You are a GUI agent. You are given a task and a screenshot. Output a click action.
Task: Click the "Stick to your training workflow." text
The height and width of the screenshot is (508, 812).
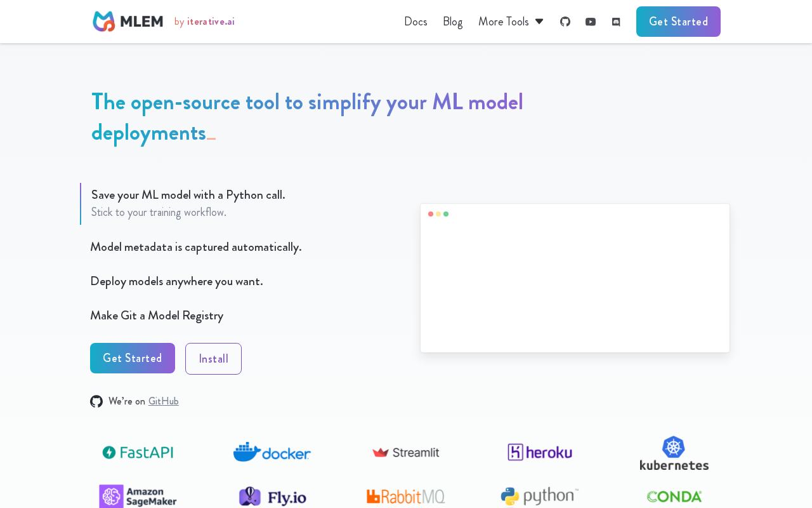159,212
